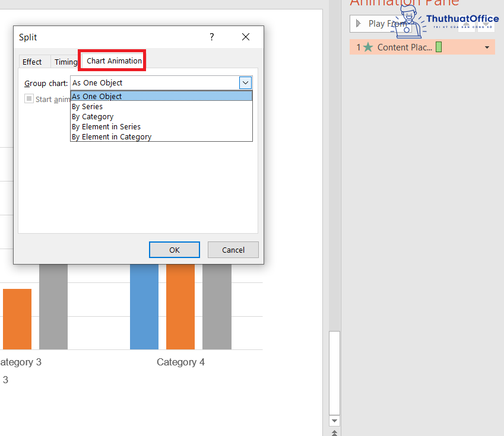Image resolution: width=504 pixels, height=436 pixels.
Task: Close the Split dialog with the X
Action: point(246,37)
